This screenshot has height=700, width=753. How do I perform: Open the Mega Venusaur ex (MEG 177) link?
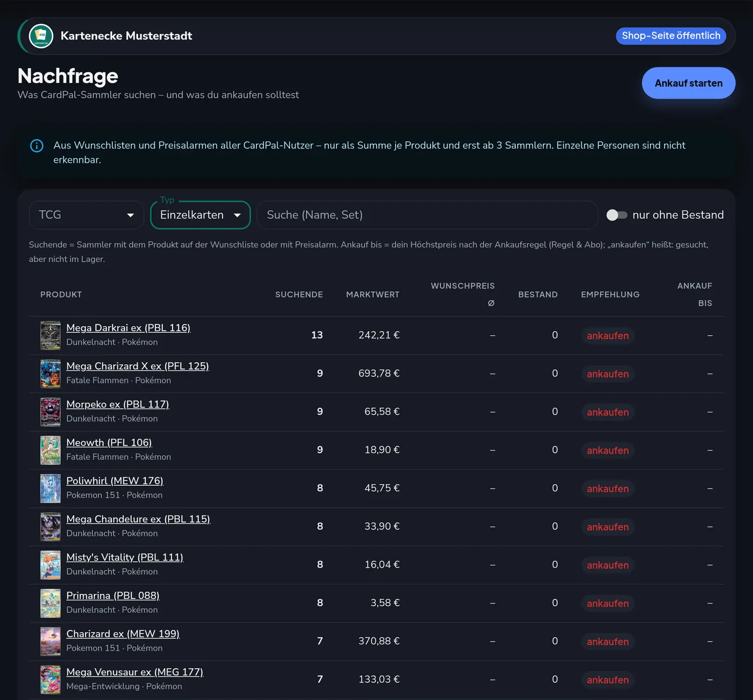point(135,671)
